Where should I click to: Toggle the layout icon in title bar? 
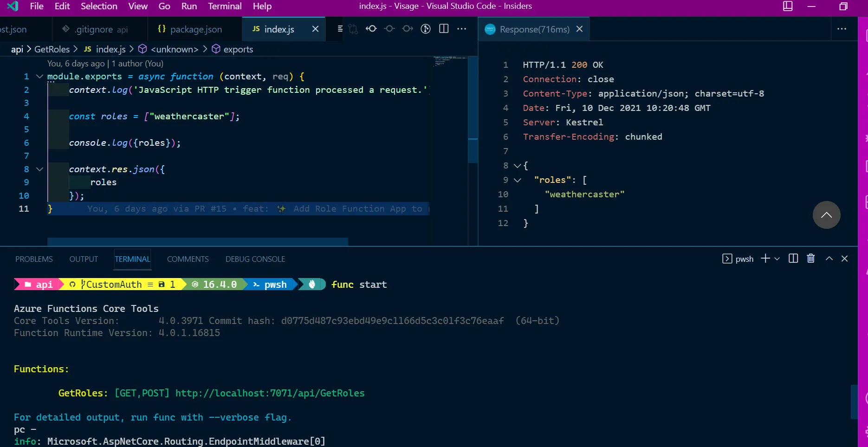point(788,6)
